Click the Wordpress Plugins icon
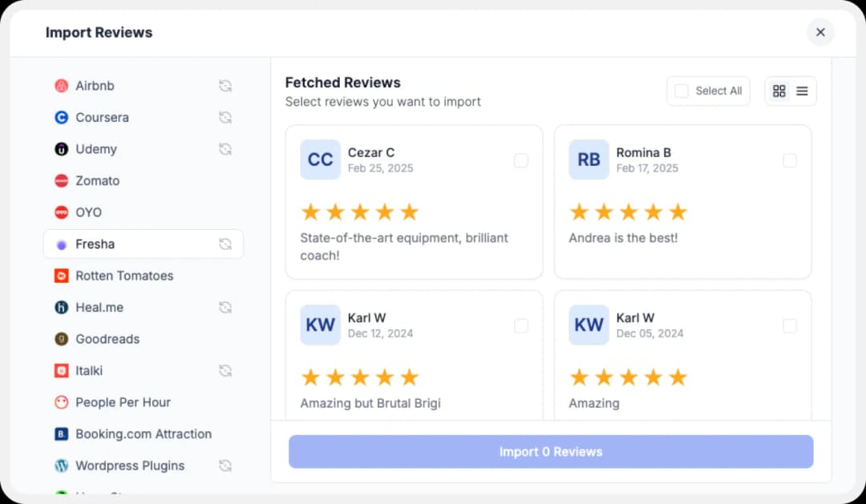 (x=58, y=466)
